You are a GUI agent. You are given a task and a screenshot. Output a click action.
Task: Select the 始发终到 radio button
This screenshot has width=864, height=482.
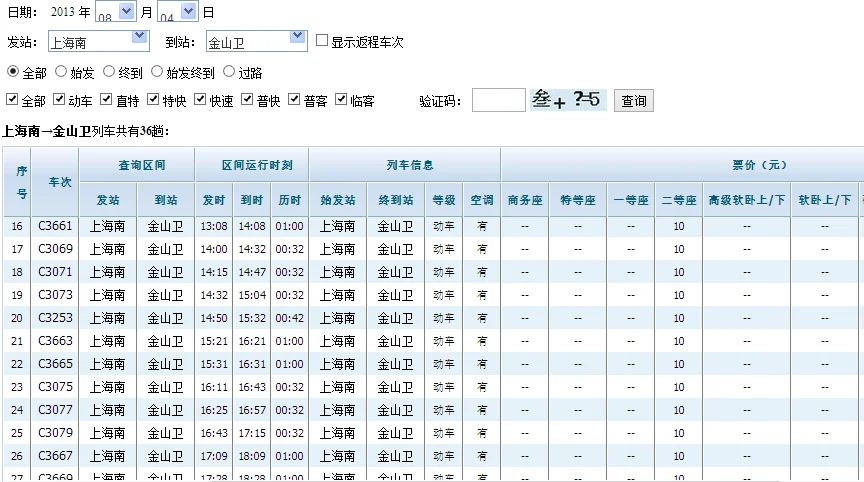157,72
